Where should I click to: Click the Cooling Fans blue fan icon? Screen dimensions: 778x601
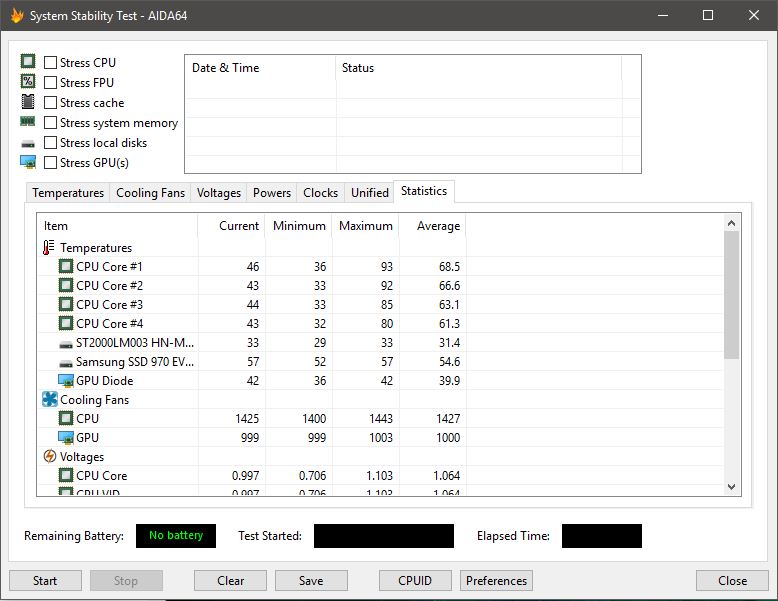tap(50, 400)
